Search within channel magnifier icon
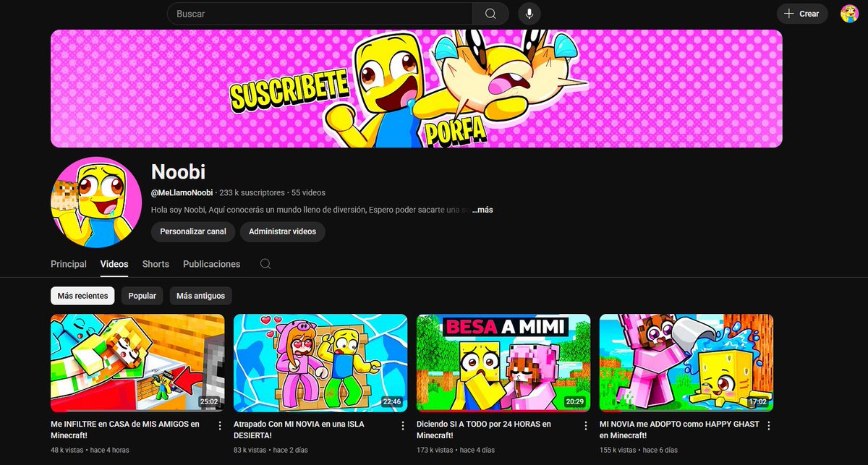 (265, 264)
